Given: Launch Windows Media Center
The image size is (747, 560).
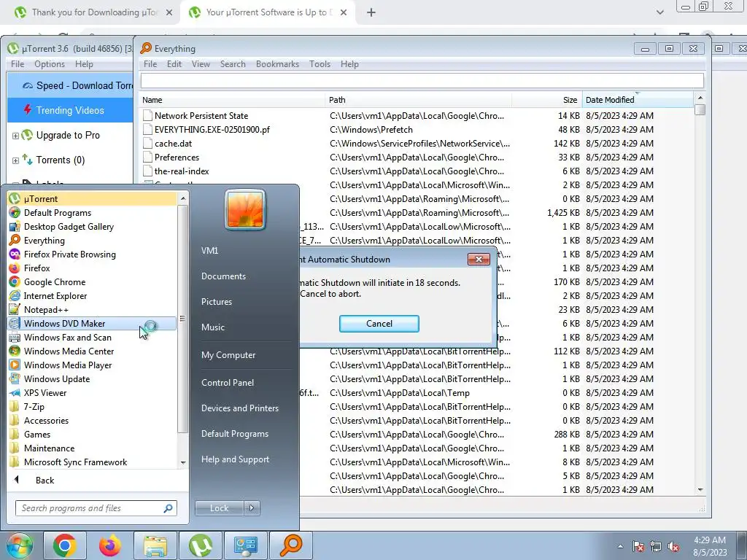Looking at the screenshot, I should tap(92, 351).
